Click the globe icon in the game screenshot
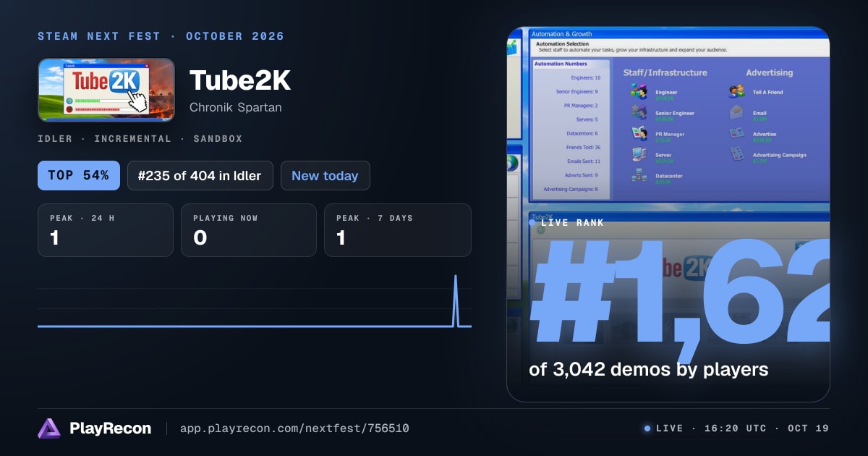Image resolution: width=868 pixels, height=456 pixels. coord(514,162)
